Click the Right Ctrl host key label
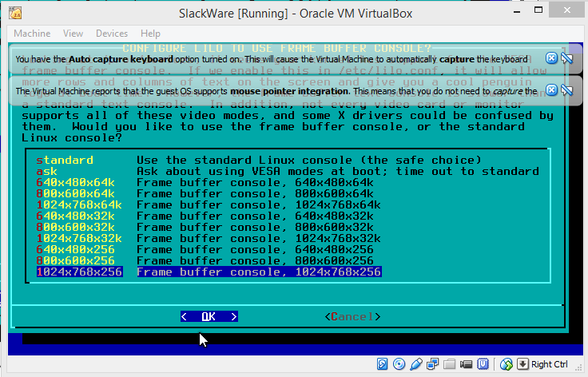Viewport: 588px width, 377px height. (550, 364)
